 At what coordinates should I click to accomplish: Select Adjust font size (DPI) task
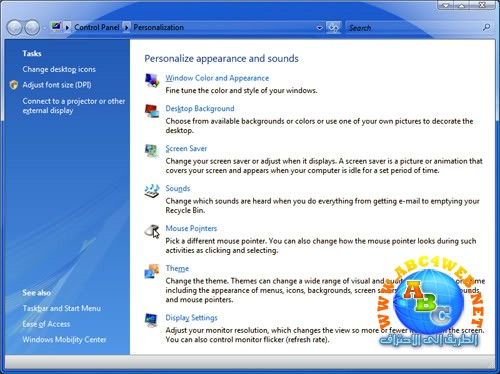point(57,85)
